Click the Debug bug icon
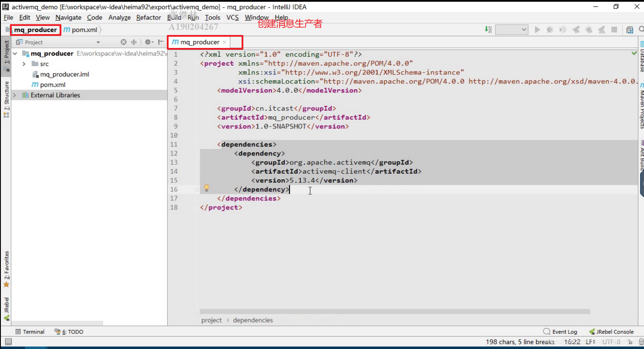Viewport: 644px width, 349px height. coord(550,29)
